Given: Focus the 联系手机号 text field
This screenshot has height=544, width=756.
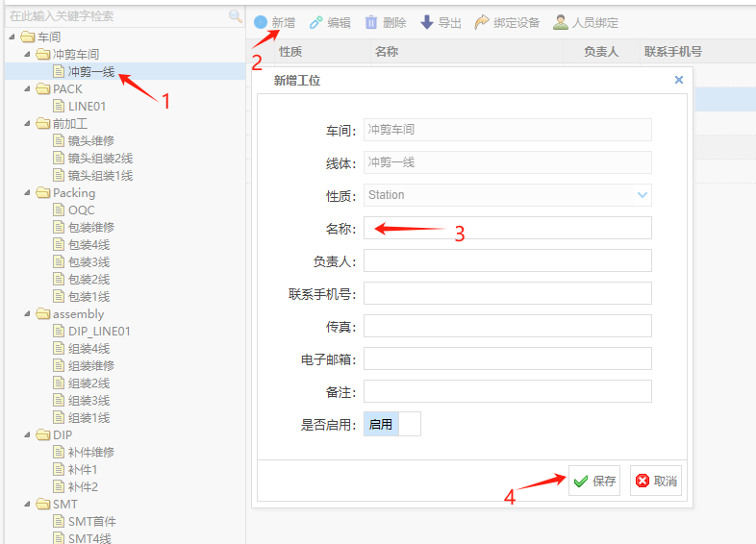Looking at the screenshot, I should (x=507, y=293).
